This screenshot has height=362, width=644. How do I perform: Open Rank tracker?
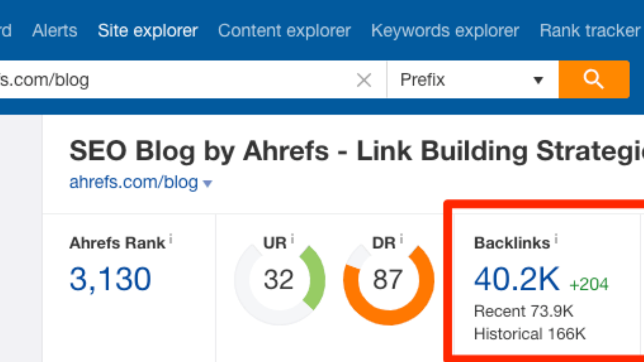pyautogui.click(x=590, y=31)
